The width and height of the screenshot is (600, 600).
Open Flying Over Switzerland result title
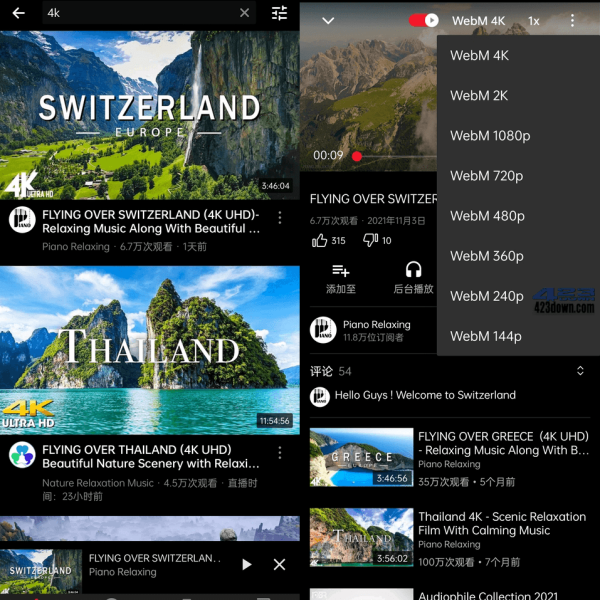tap(151, 222)
